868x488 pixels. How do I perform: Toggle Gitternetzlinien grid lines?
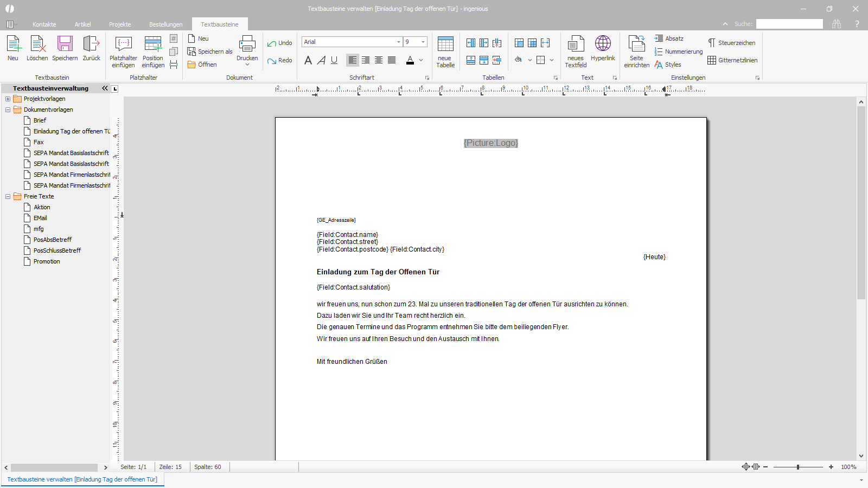click(x=732, y=60)
